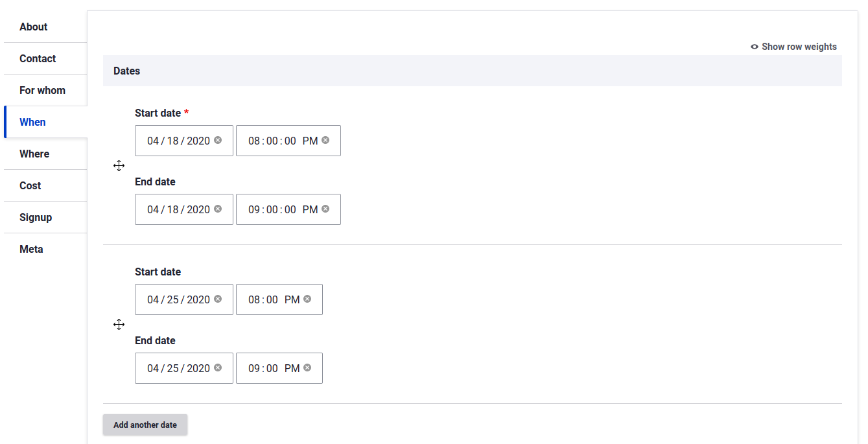
Task: Click the move handle beside the first date pair
Action: pos(119,165)
